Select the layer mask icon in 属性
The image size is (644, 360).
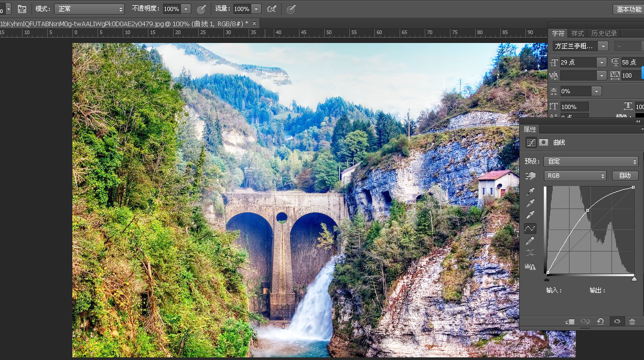click(x=544, y=142)
